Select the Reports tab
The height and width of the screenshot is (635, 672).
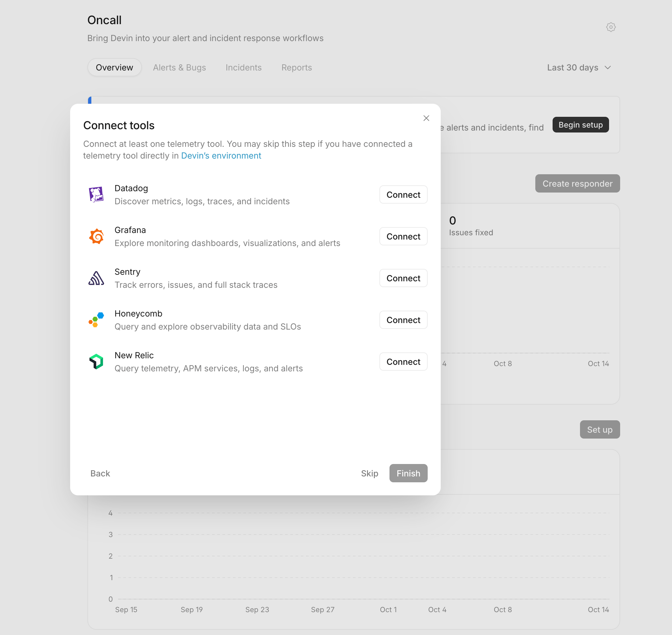pos(297,68)
